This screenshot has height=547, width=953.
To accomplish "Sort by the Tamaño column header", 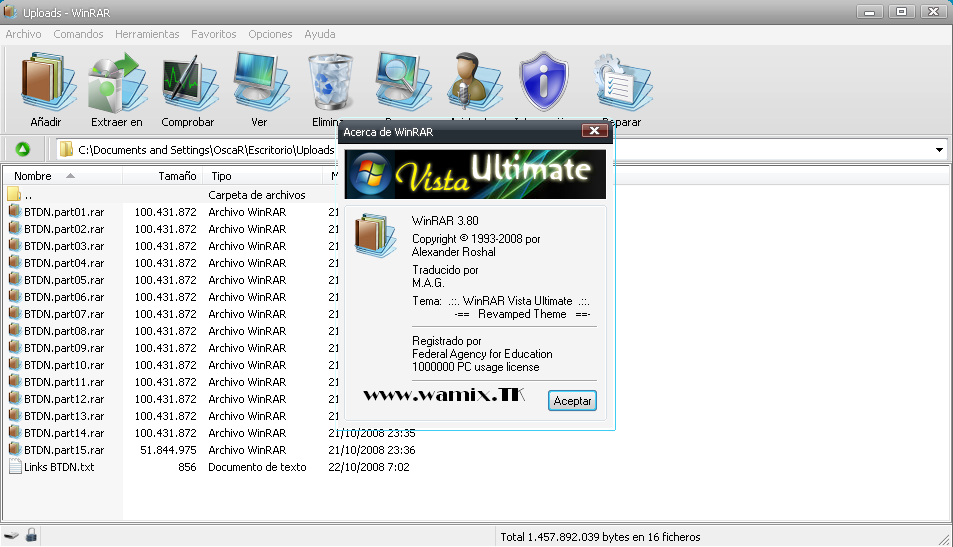I will coord(162,176).
